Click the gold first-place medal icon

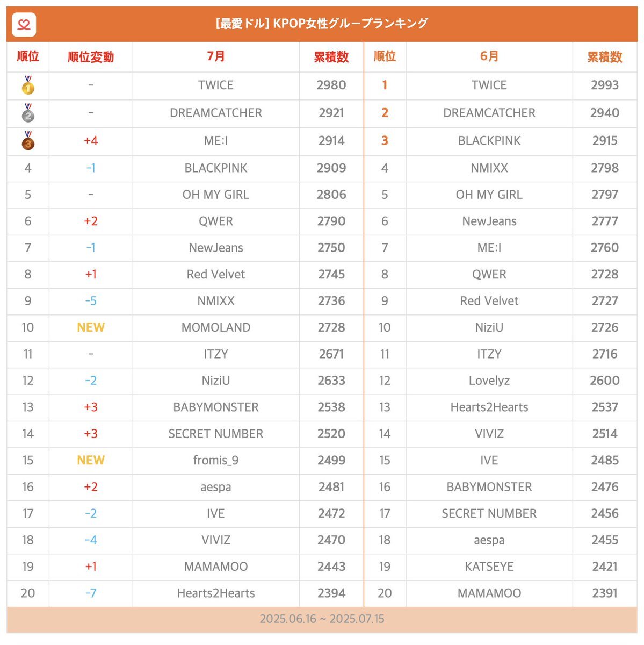click(28, 85)
